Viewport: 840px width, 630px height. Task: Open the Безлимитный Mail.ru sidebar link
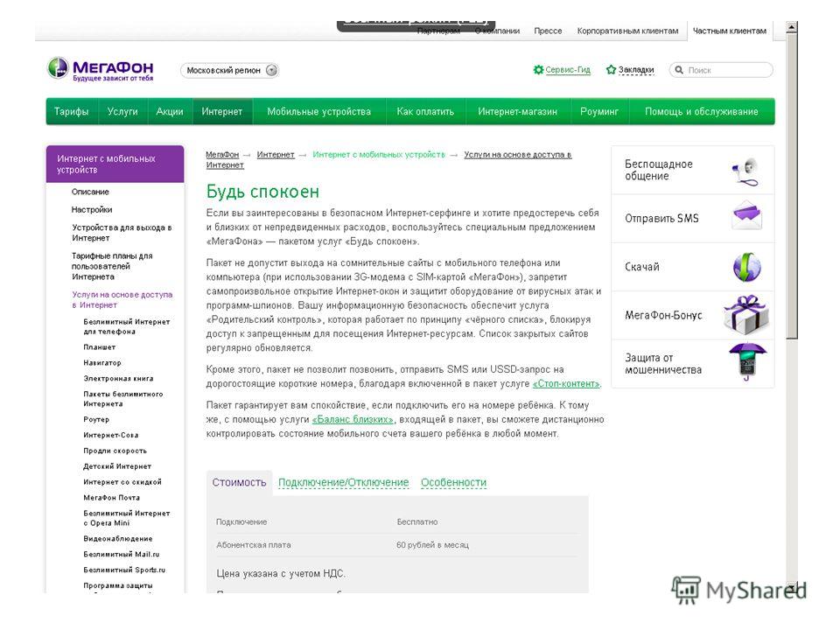coord(121,554)
